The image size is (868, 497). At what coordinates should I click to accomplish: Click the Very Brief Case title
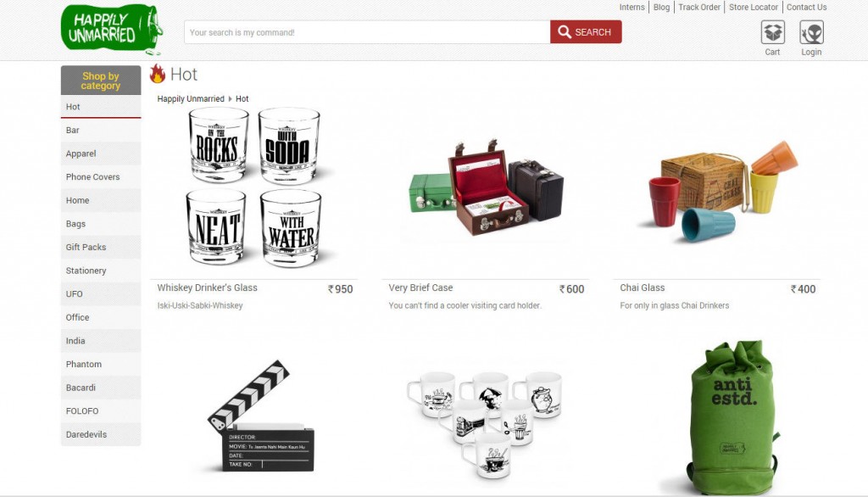pos(420,288)
